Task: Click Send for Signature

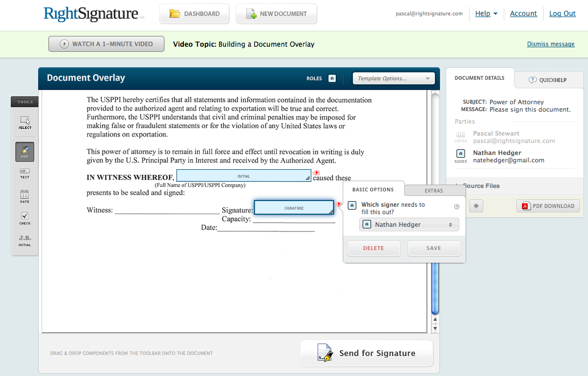Action: 367,353
